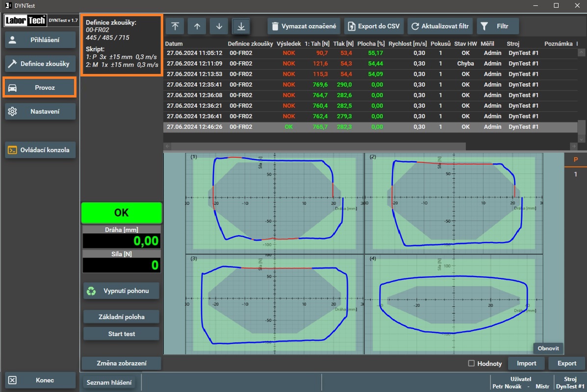Click the horizontal scrollbar of the results table
The image size is (587, 392).
pos(319,146)
